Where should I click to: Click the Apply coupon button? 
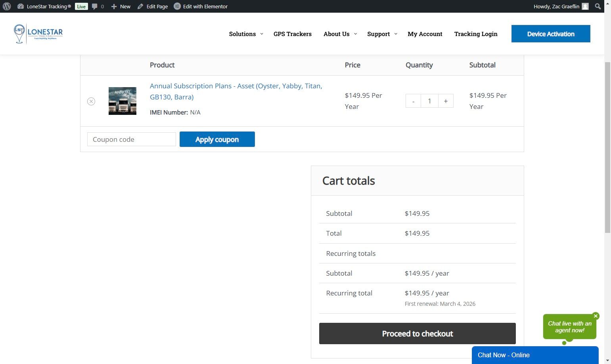217,139
